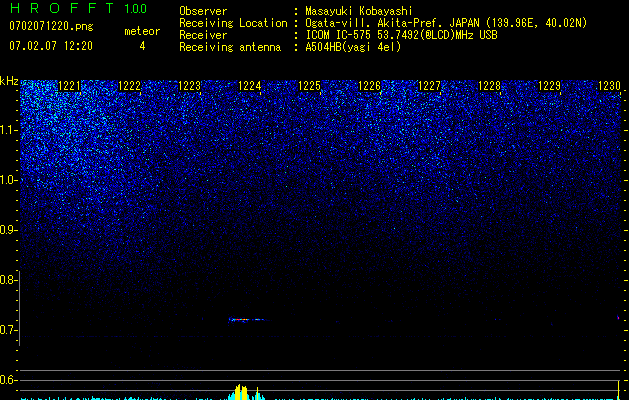Click the Receiver field label
629x400 pixels.
pyautogui.click(x=203, y=35)
